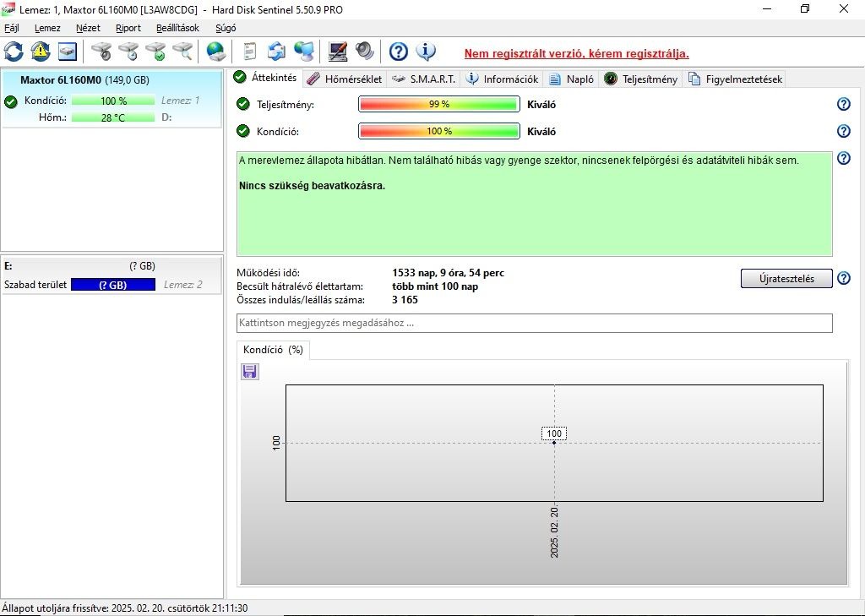The height and width of the screenshot is (616, 865).
Task: Click the Teljesítmény 99 % bar
Action: 439,104
